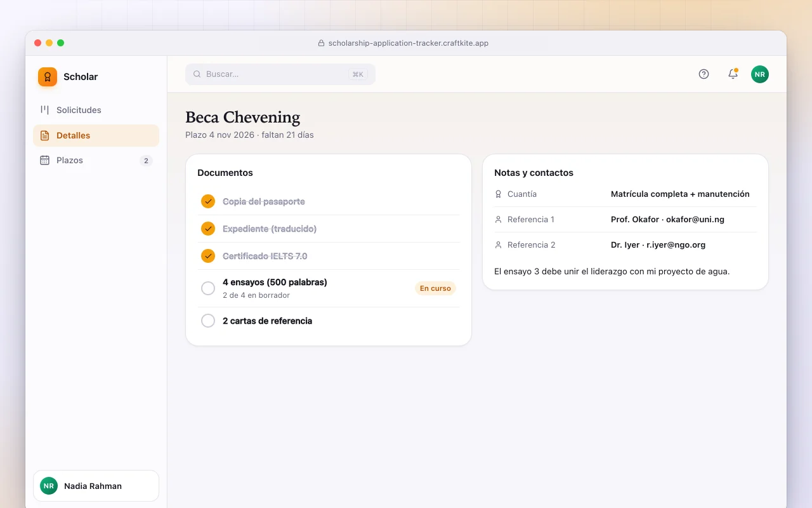Click the Notas y contactos card title
Viewport: 812px width, 508px height.
[534, 173]
